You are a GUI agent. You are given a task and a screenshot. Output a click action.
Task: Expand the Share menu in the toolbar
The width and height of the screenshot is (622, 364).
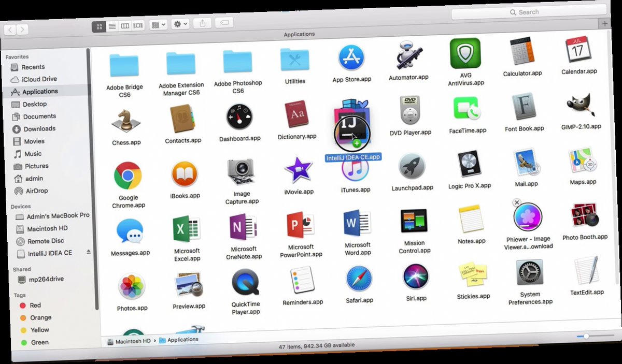202,23
